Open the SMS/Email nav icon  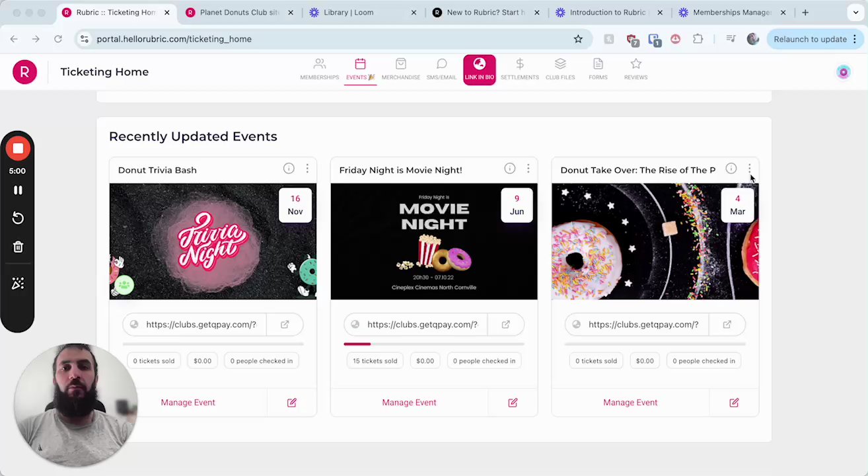[441, 69]
